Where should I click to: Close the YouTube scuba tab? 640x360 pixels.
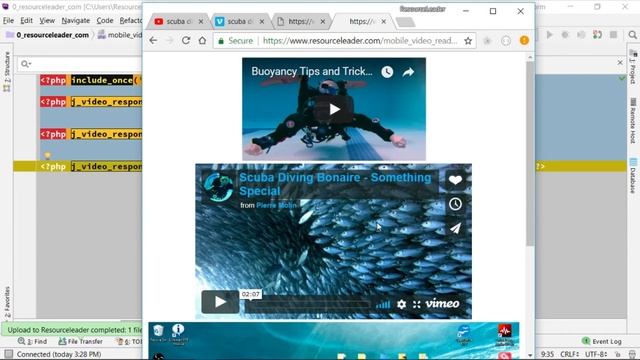pyautogui.click(x=201, y=22)
